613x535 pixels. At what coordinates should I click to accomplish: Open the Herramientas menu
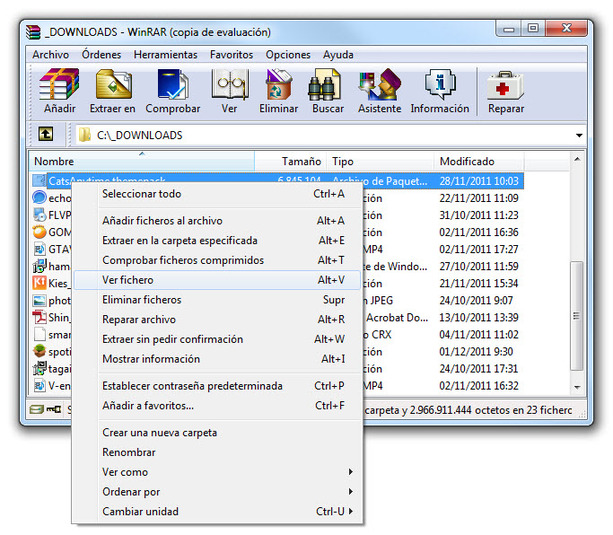(165, 55)
